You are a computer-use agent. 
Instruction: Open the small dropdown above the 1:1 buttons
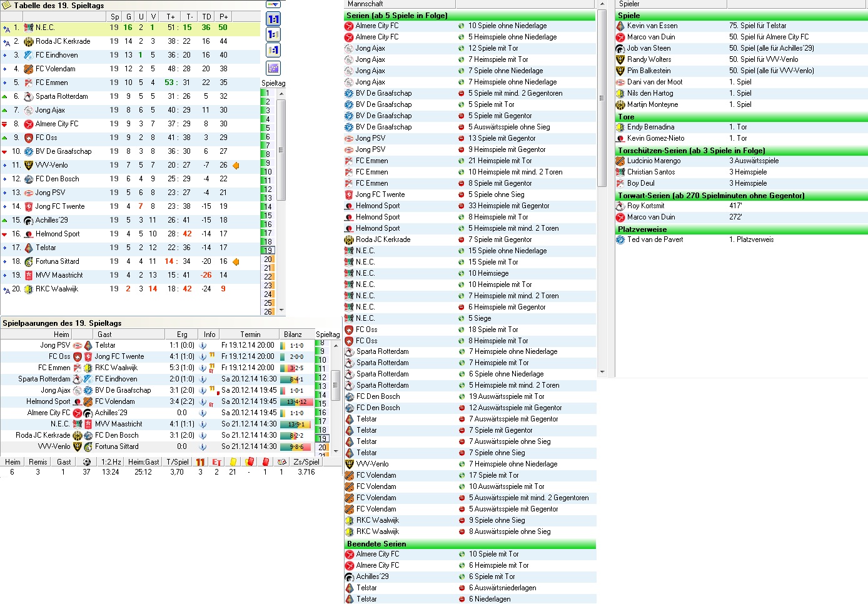click(273, 5)
